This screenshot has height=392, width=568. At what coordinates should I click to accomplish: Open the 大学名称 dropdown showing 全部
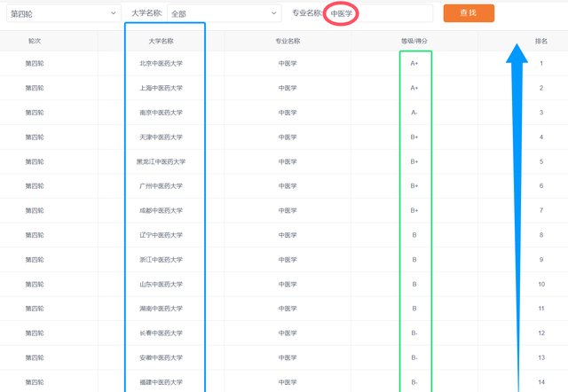coord(224,13)
